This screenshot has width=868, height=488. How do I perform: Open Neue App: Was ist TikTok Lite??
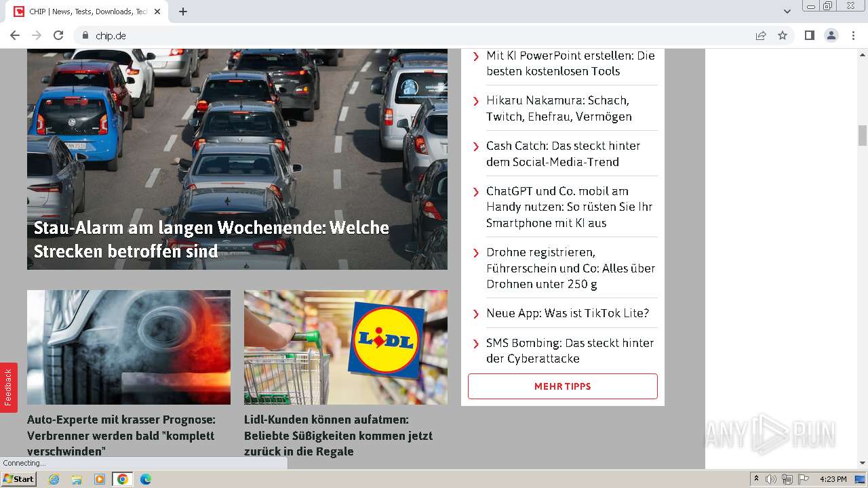[568, 313]
